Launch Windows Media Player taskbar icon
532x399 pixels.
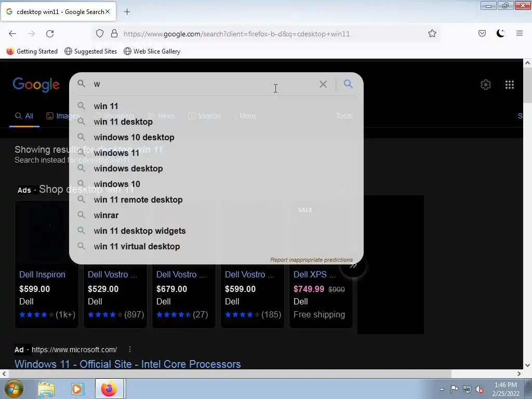tap(77, 389)
